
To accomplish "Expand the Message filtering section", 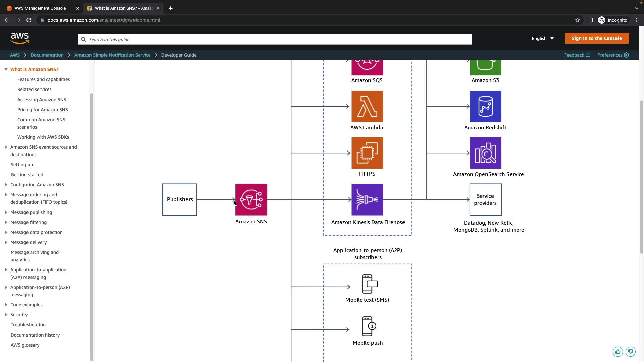I will click(x=6, y=222).
